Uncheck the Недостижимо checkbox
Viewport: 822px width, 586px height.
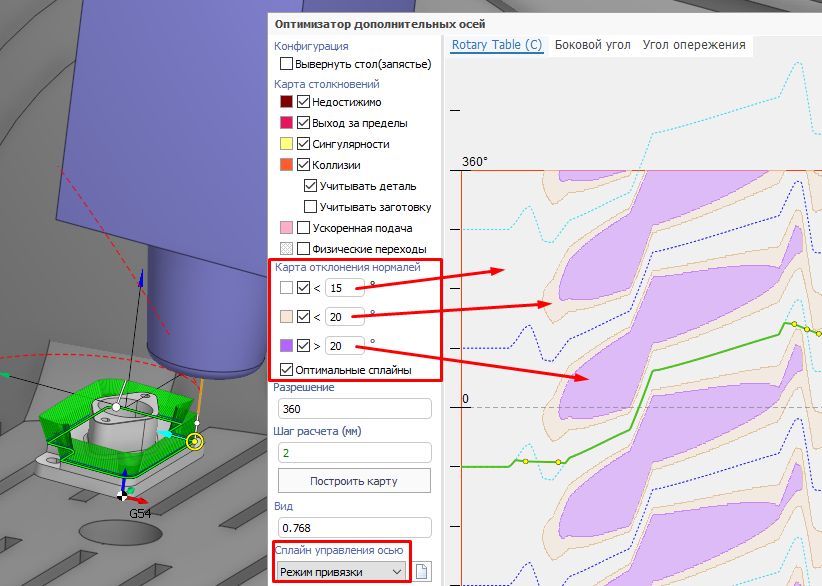pyautogui.click(x=304, y=102)
